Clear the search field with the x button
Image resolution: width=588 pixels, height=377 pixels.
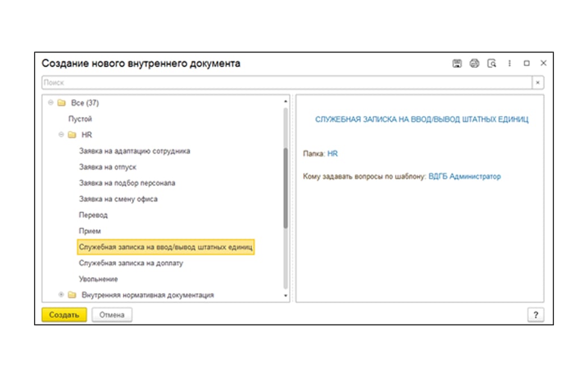537,83
